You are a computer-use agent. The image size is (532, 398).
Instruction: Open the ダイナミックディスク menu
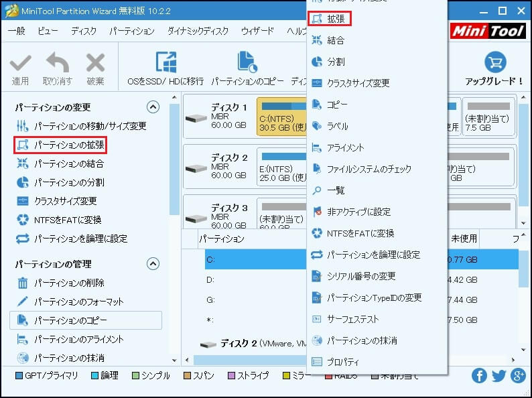(198, 31)
